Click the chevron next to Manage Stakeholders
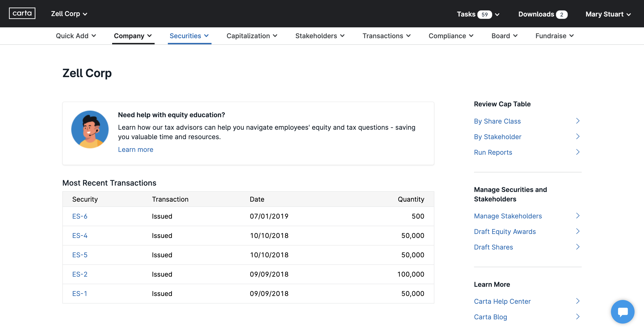This screenshot has height=333, width=644. [577, 216]
